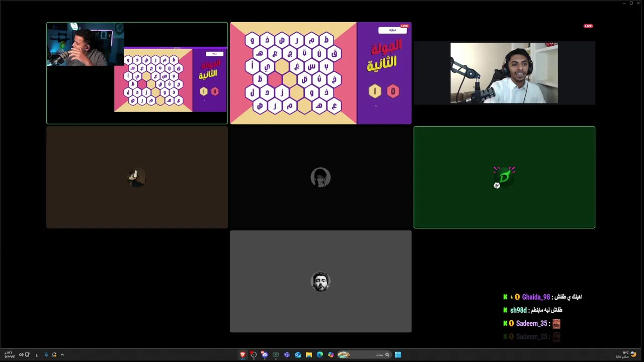Click the bearded man avatar

320,282
